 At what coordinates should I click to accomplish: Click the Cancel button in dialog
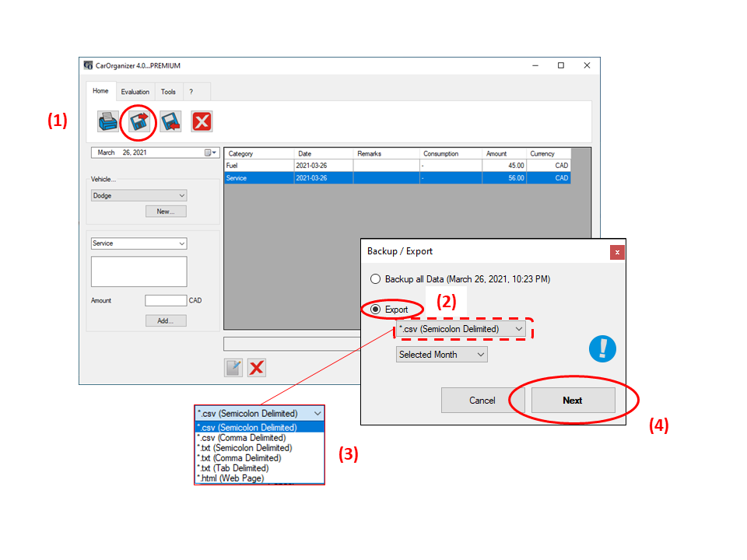[x=482, y=401]
